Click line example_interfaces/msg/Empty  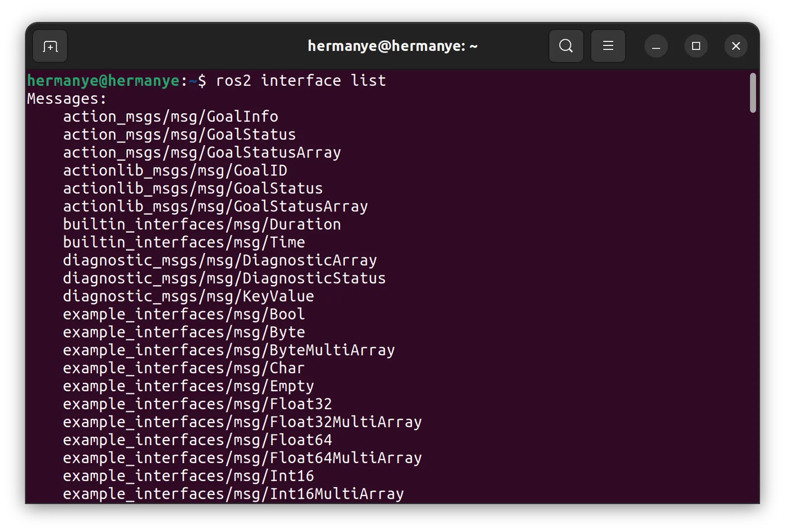point(188,386)
